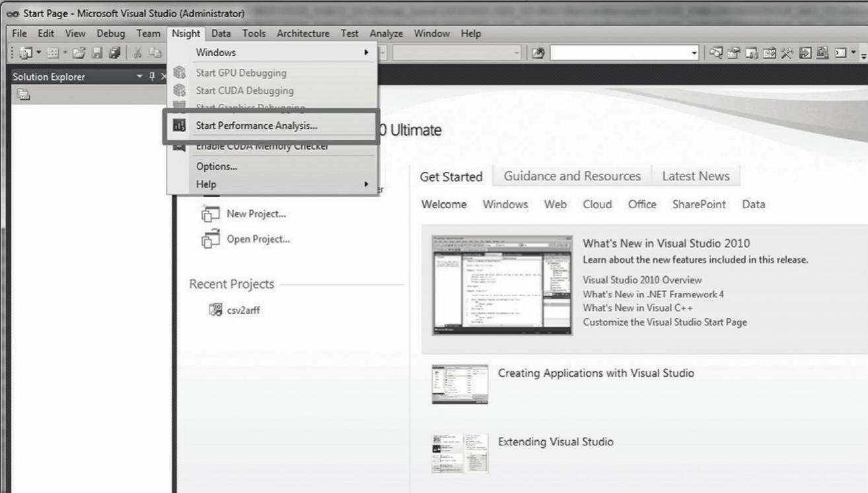Click the Find in Files toolbar icon
Screen dimensions: 868x493
(538, 53)
